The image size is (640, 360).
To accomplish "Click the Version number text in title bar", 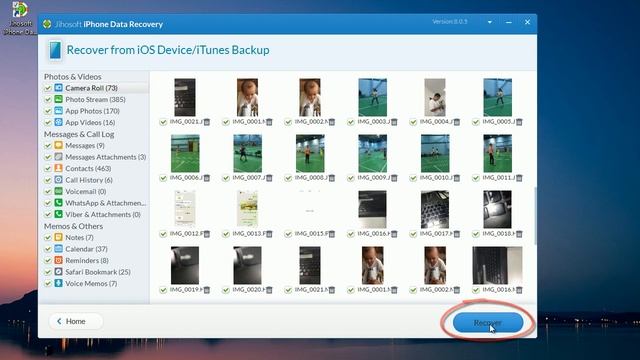I will point(450,21).
